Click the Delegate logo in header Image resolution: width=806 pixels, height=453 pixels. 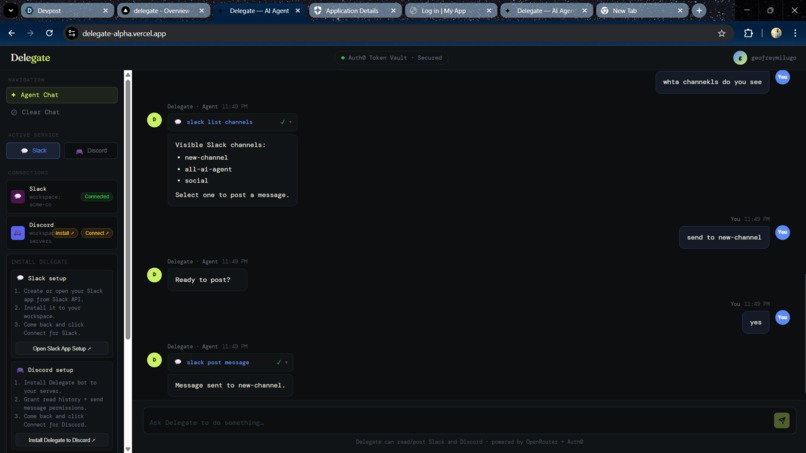30,58
